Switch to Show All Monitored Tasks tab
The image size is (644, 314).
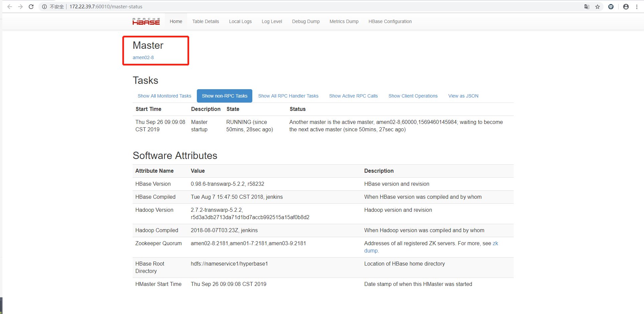[164, 96]
